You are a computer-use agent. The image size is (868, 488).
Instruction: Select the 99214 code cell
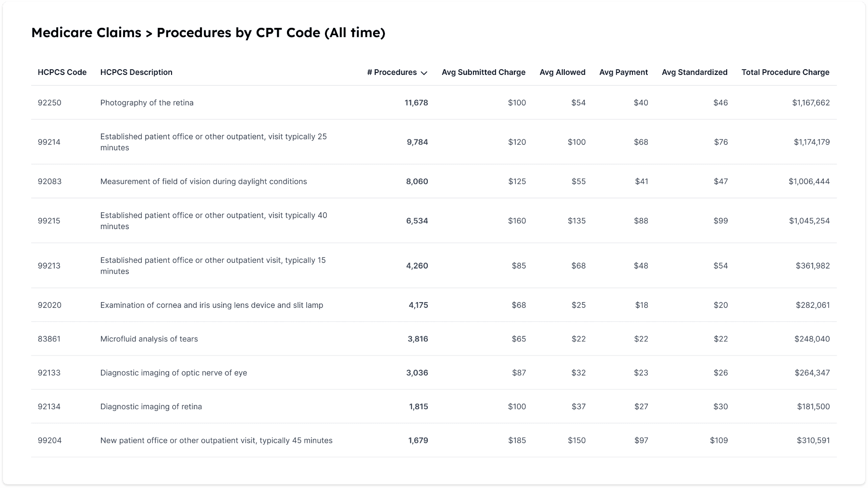[49, 142]
